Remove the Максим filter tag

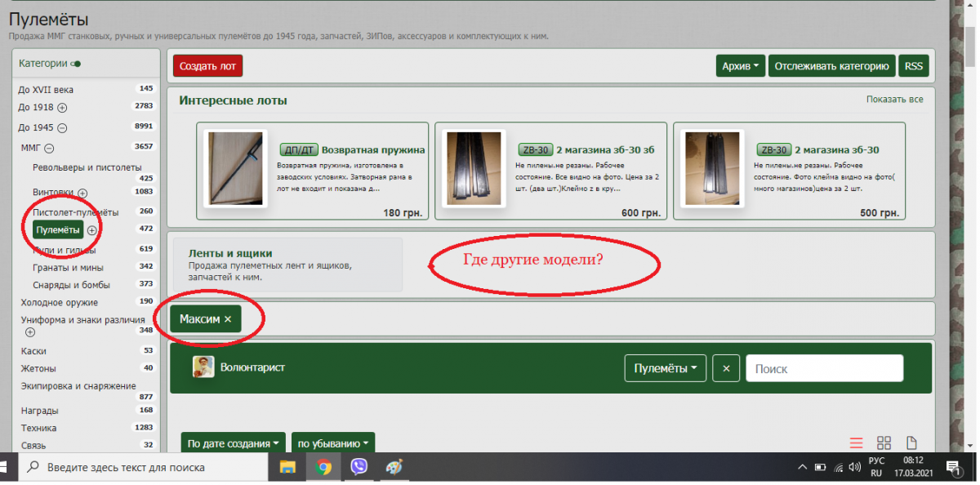(228, 319)
